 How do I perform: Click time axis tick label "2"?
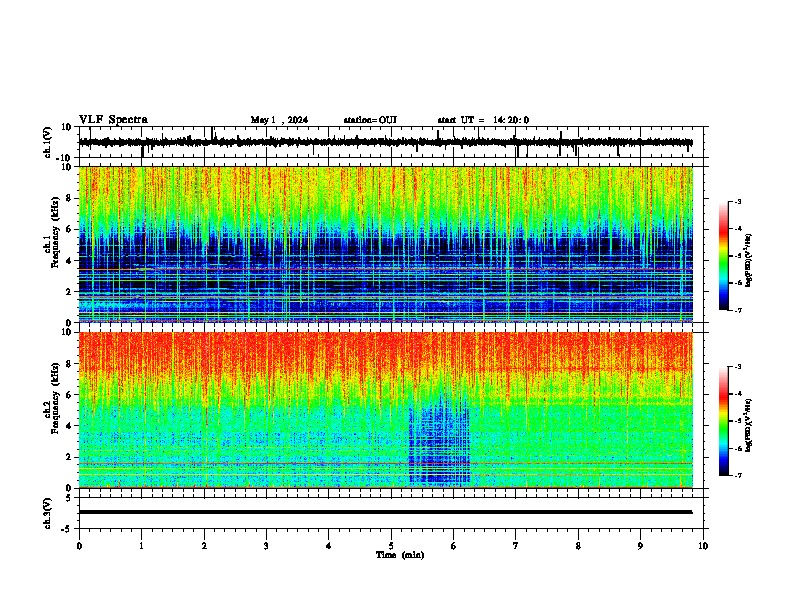204,546
